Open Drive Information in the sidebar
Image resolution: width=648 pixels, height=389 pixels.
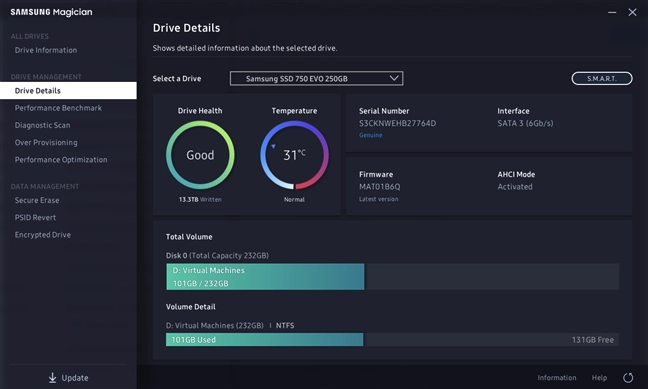46,50
